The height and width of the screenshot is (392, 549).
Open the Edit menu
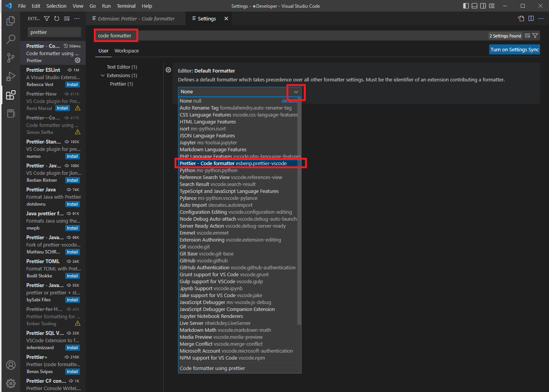(36, 6)
